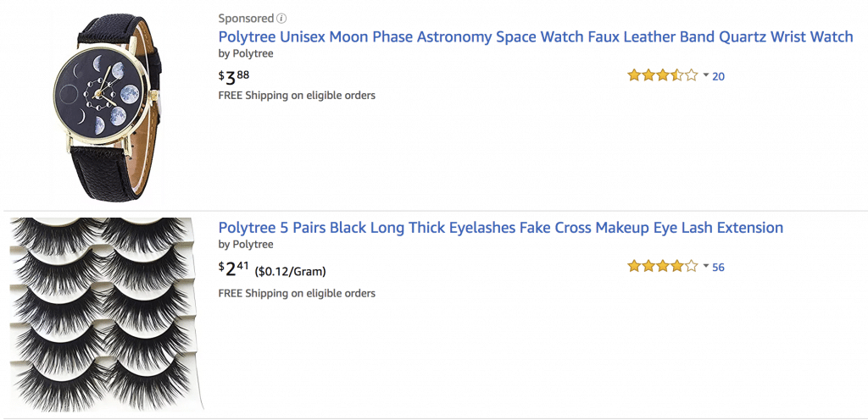The height and width of the screenshot is (420, 868).
Task: Open the 56 reviews link for the eyelashes
Action: [x=718, y=268]
